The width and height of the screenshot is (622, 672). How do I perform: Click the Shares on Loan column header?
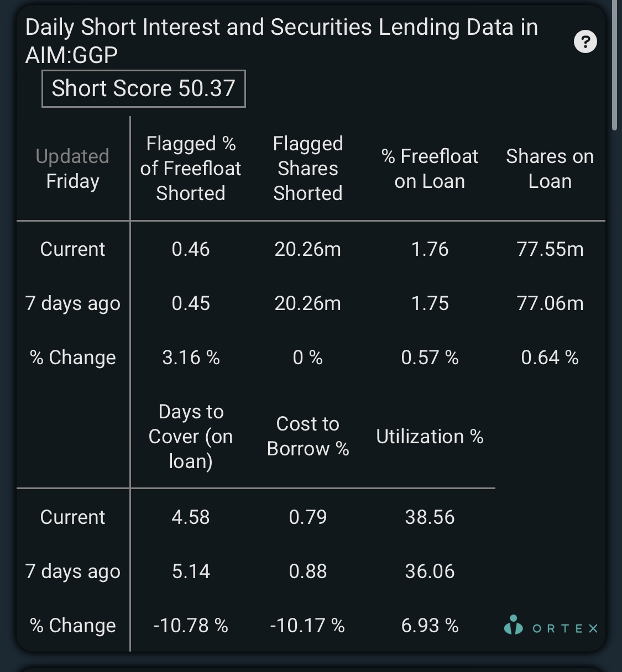(550, 169)
